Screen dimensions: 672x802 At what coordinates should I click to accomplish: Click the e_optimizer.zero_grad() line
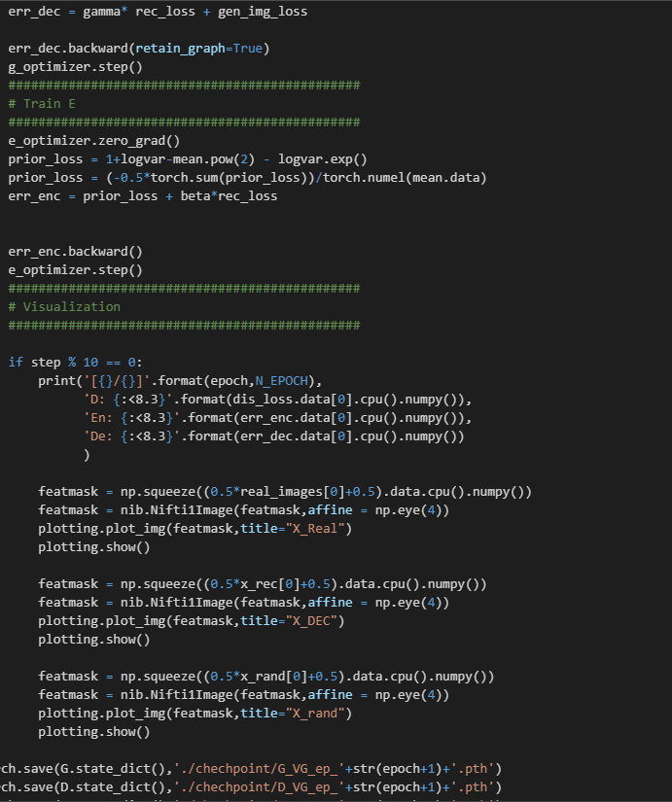point(87,140)
